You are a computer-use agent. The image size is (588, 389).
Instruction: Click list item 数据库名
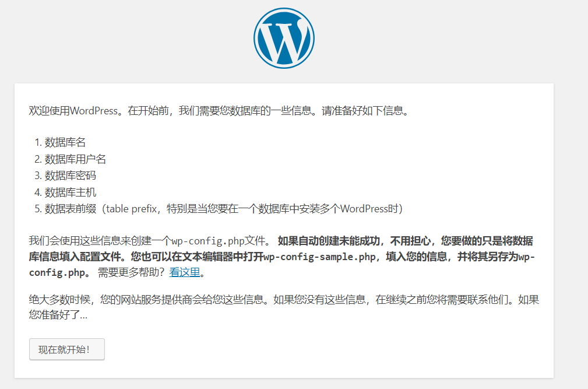click(65, 142)
